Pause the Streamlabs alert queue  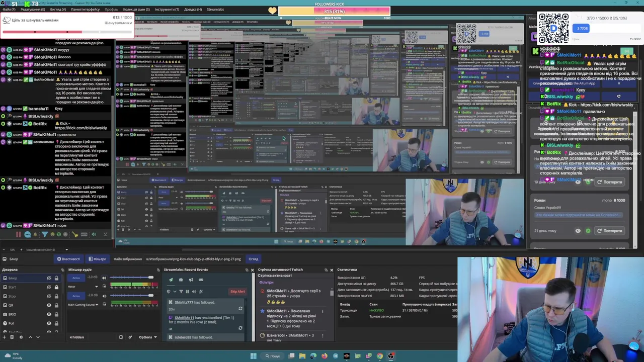pyautogui.click(x=188, y=292)
